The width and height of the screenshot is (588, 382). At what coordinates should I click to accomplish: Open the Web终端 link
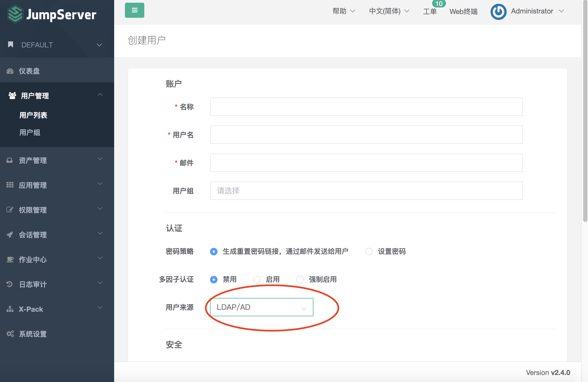point(464,12)
